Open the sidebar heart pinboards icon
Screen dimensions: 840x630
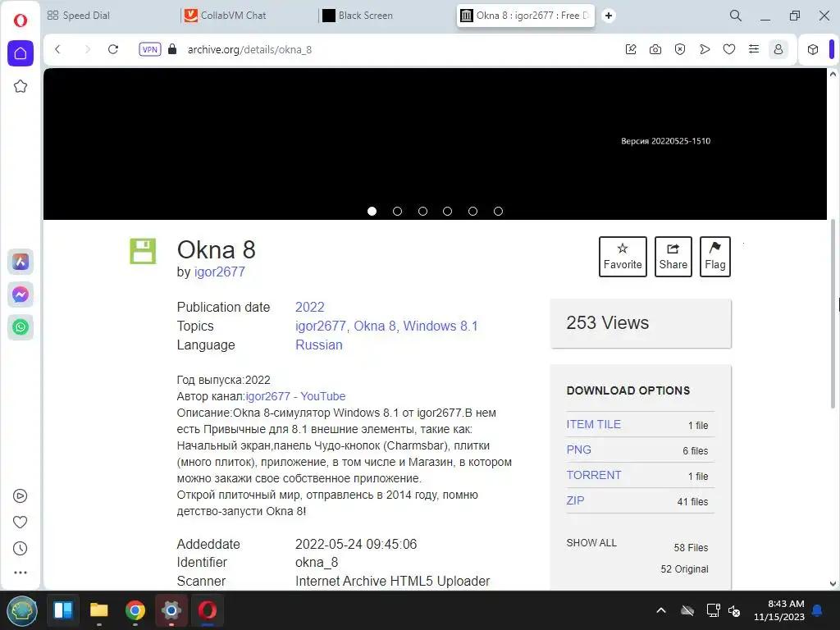coord(20,522)
